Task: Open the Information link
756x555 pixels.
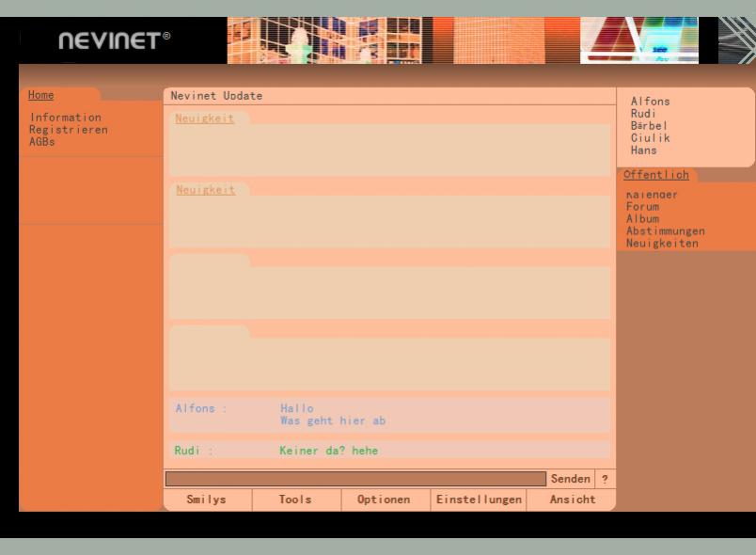Action: pos(65,118)
